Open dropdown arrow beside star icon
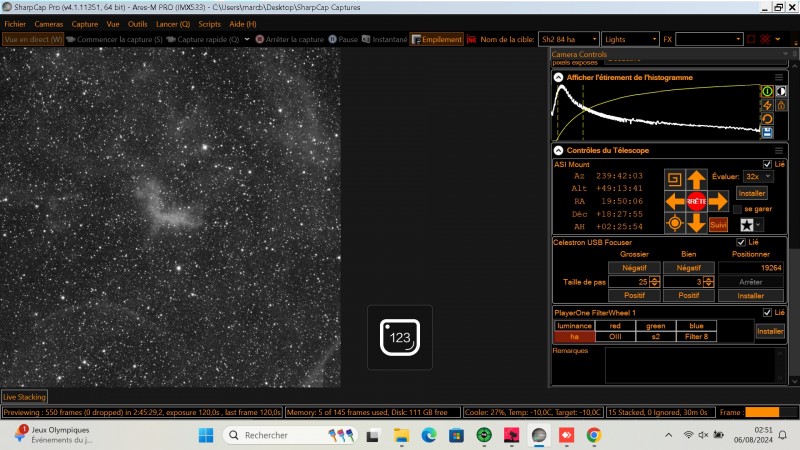Viewport: 800px width, 450px height. tap(759, 225)
